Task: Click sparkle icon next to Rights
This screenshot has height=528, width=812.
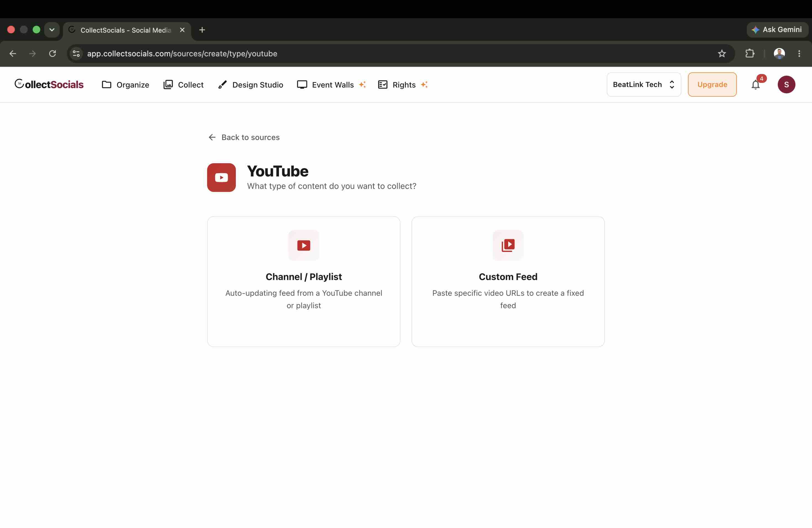Action: (424, 84)
